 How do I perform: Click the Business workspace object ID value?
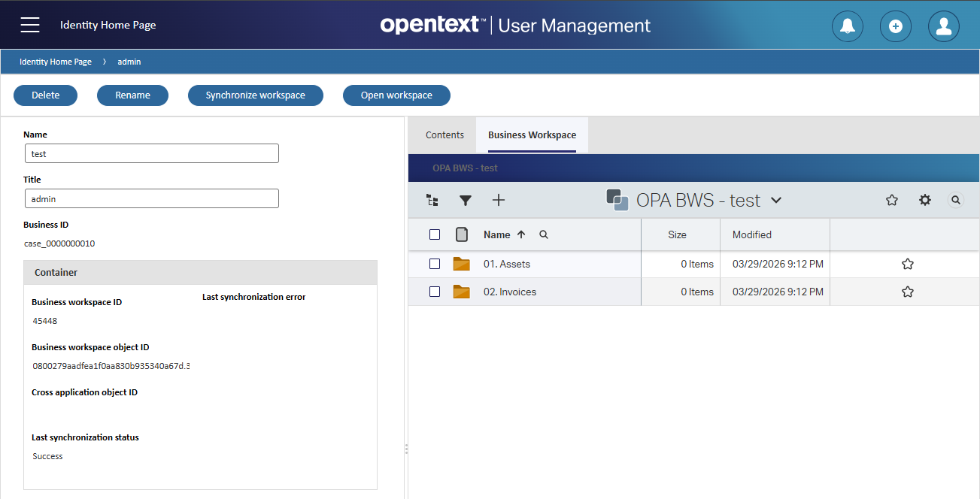111,366
